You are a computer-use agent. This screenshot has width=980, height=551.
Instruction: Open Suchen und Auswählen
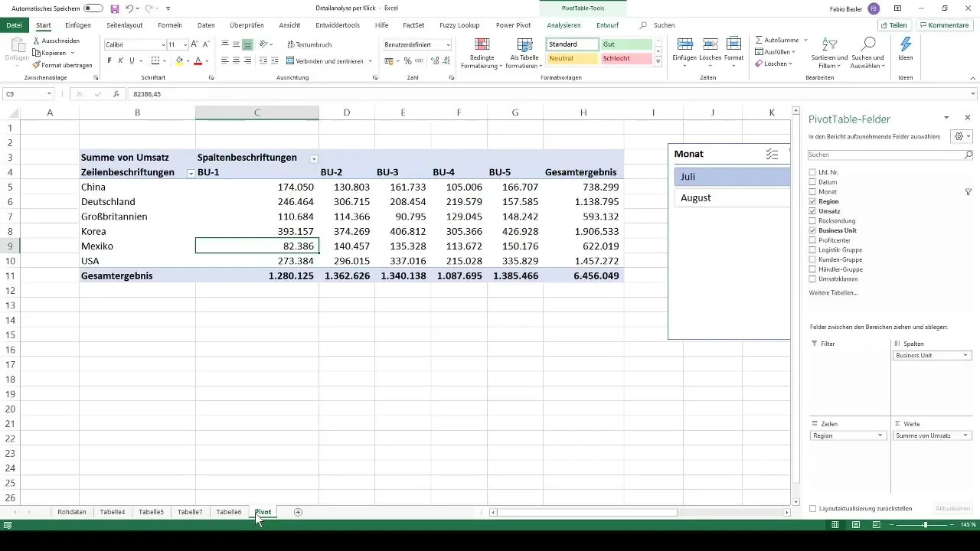[867, 53]
